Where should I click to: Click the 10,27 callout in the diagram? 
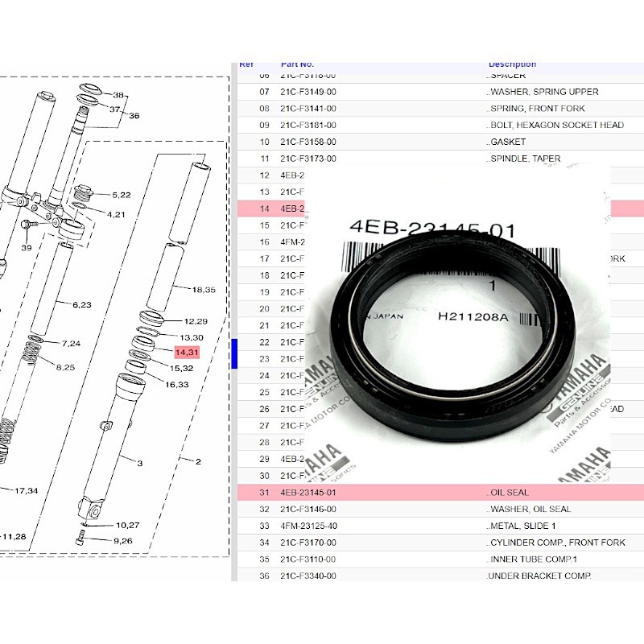coord(128,526)
